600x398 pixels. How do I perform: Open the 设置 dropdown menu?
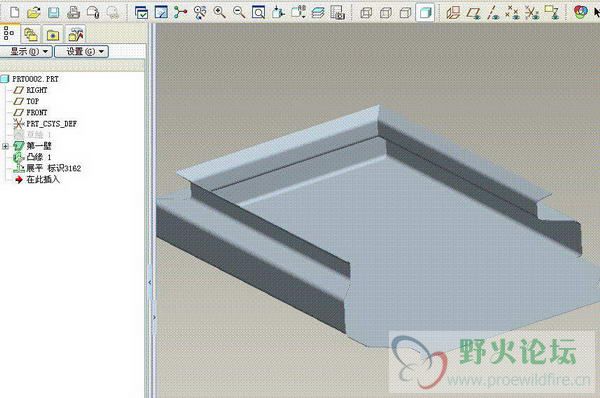(x=82, y=51)
